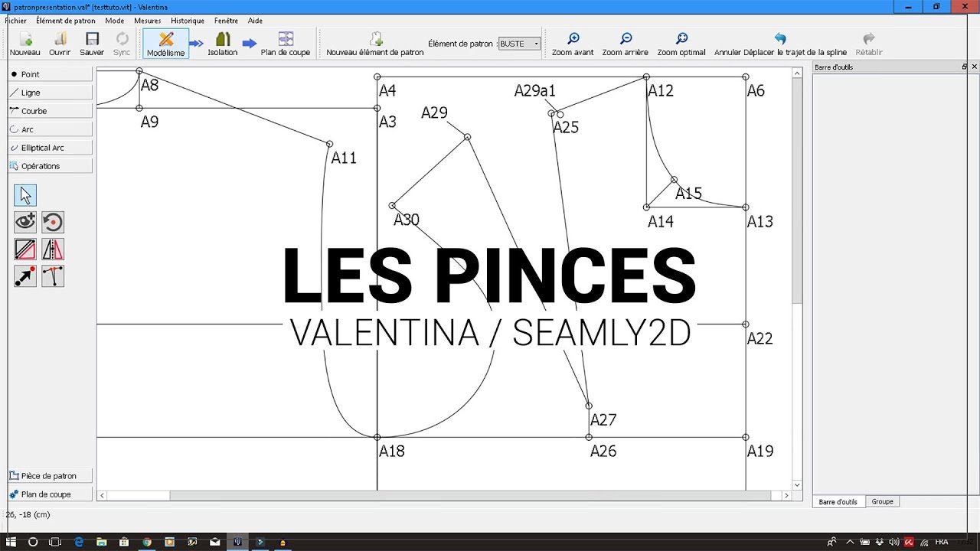Select the flip by axis tool
The image size is (980, 551).
pyautogui.click(x=53, y=249)
